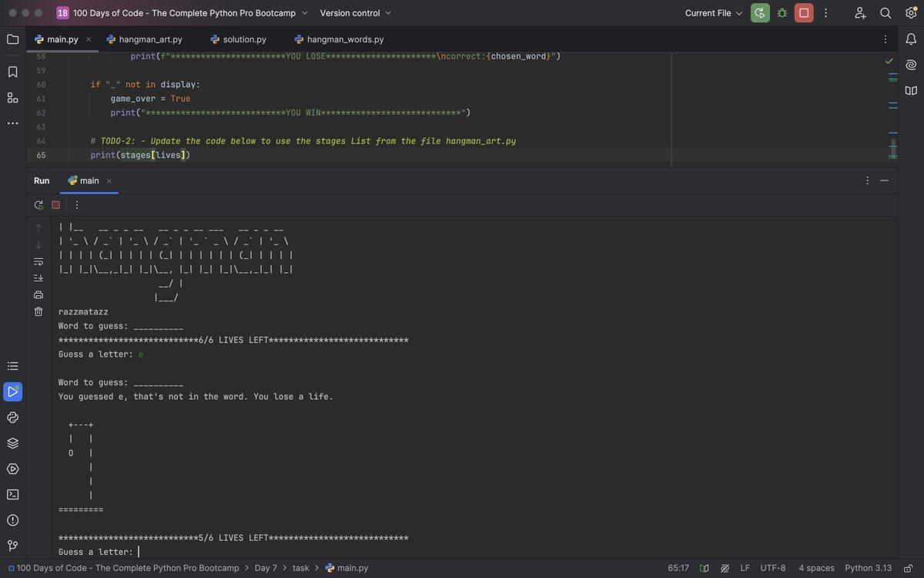Open the Problems tool window
This screenshot has width=924, height=578.
[x=12, y=519]
